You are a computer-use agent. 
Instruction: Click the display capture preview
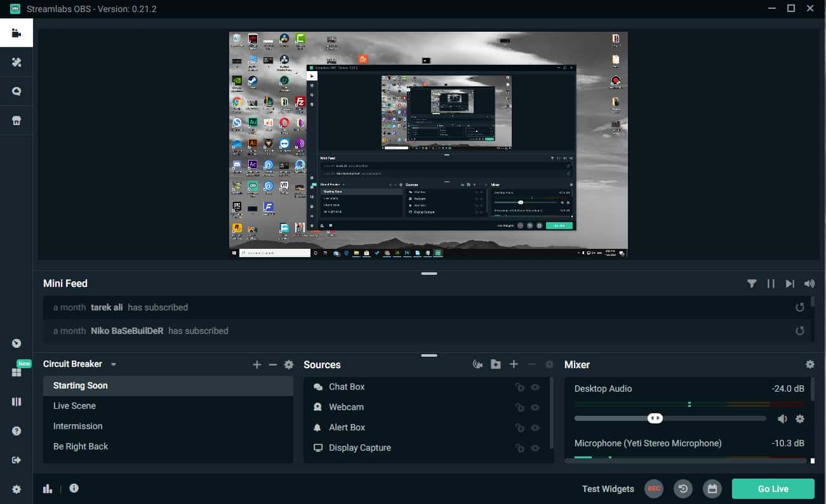tap(429, 144)
